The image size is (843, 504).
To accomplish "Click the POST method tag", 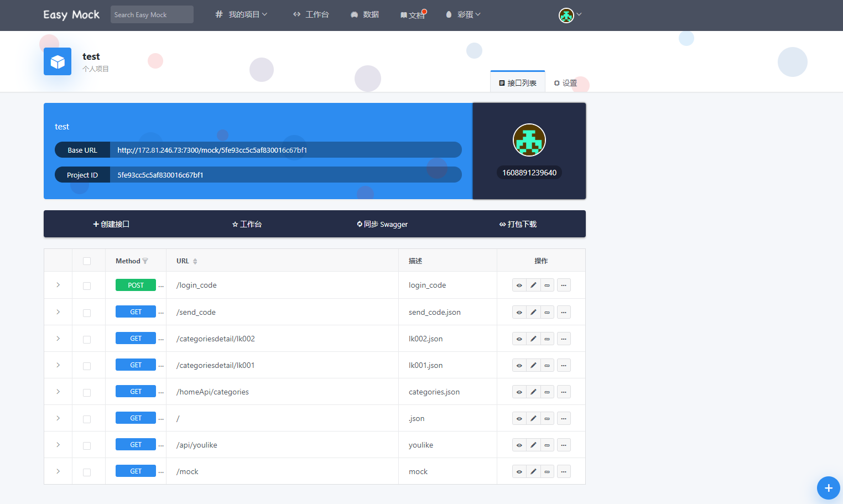I will click(x=136, y=285).
